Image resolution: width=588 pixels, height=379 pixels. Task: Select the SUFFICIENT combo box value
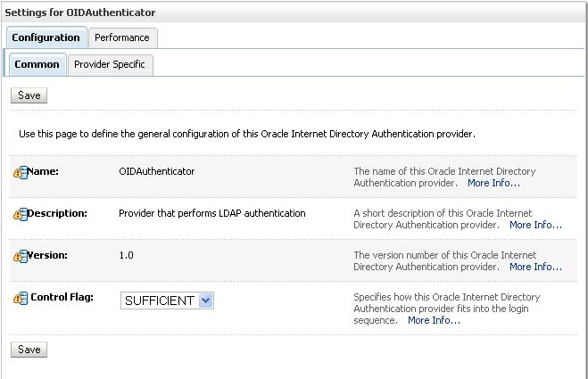pyautogui.click(x=167, y=301)
